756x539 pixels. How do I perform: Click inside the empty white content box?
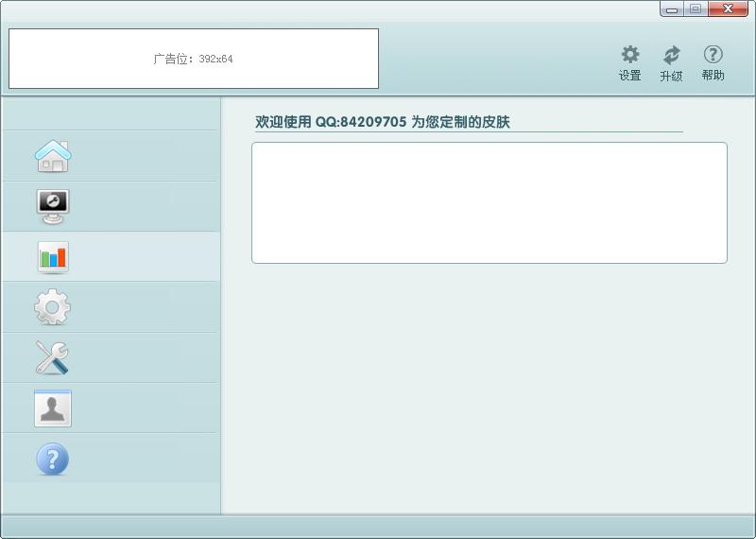[x=489, y=202]
